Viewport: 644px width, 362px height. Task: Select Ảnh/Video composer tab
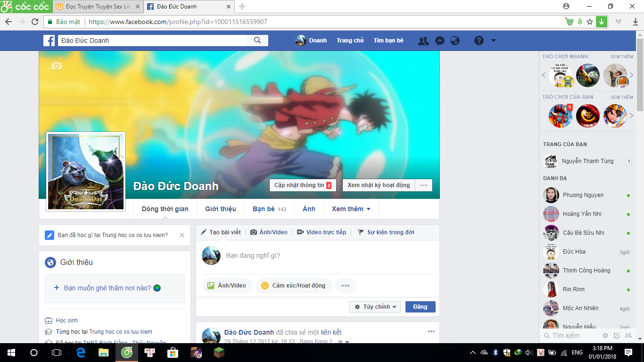click(x=269, y=232)
